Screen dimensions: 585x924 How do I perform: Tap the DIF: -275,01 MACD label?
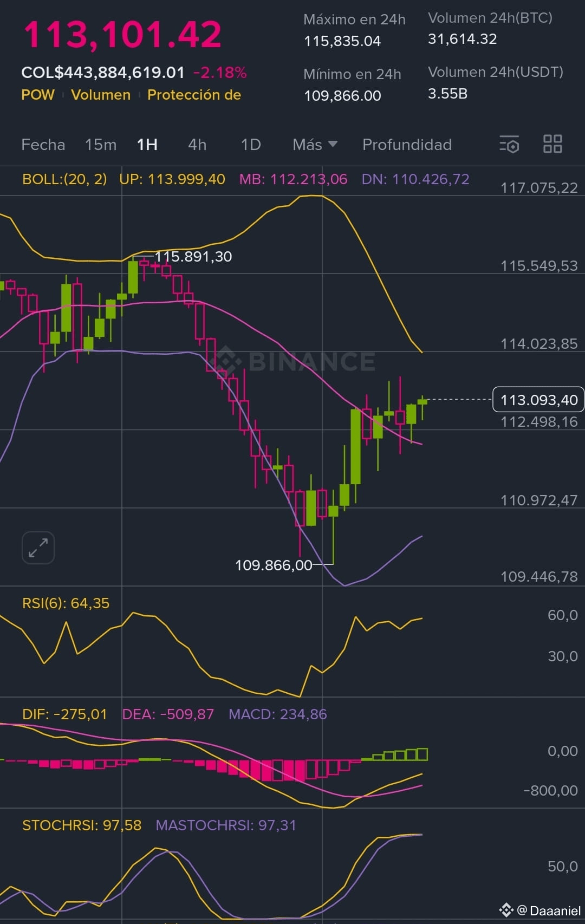click(x=64, y=714)
